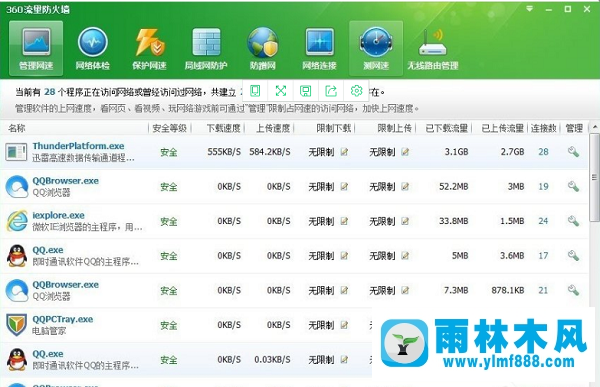This screenshot has height=387, width=600.
Task: Edit upload limit for QQBrowser.exe 7.3MB row
Action: [405, 290]
